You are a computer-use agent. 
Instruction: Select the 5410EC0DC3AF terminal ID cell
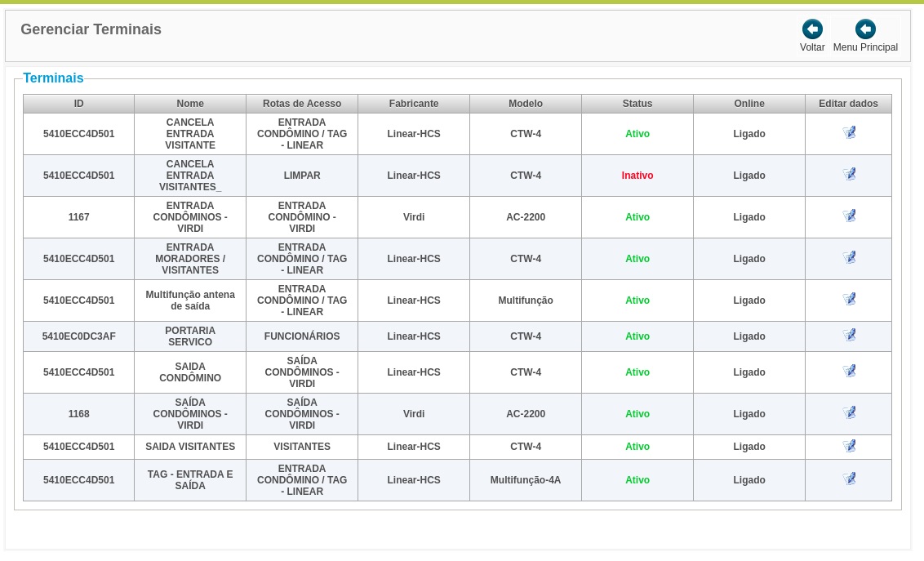78,336
